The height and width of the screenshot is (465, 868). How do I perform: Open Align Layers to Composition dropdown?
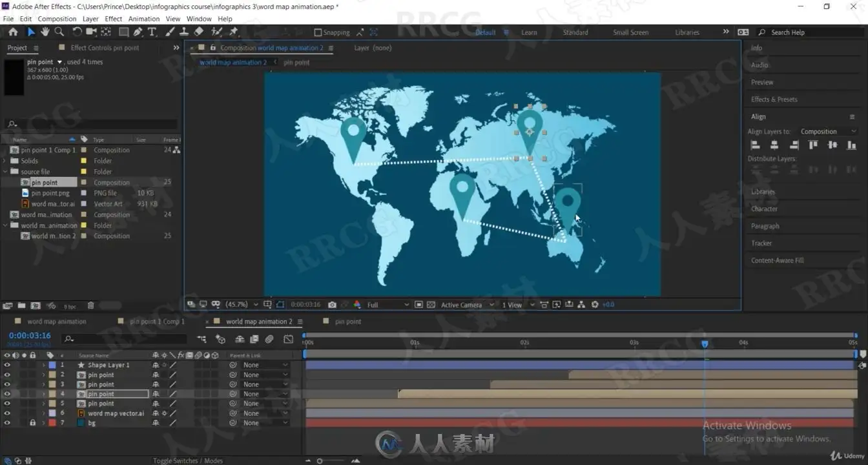click(828, 131)
